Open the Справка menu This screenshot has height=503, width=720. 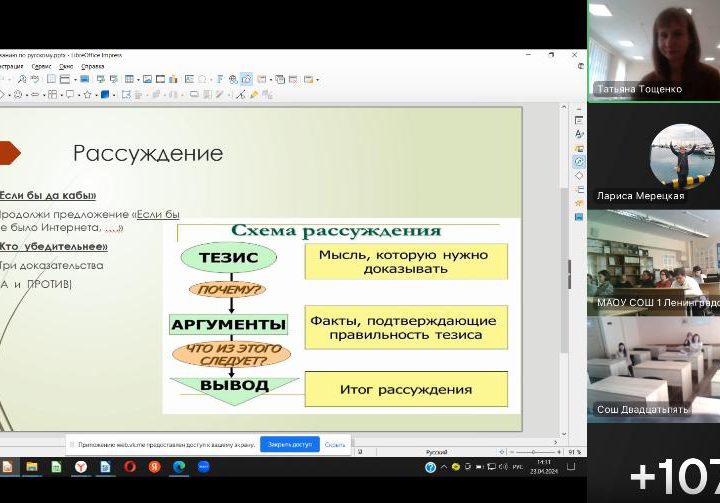[92, 66]
